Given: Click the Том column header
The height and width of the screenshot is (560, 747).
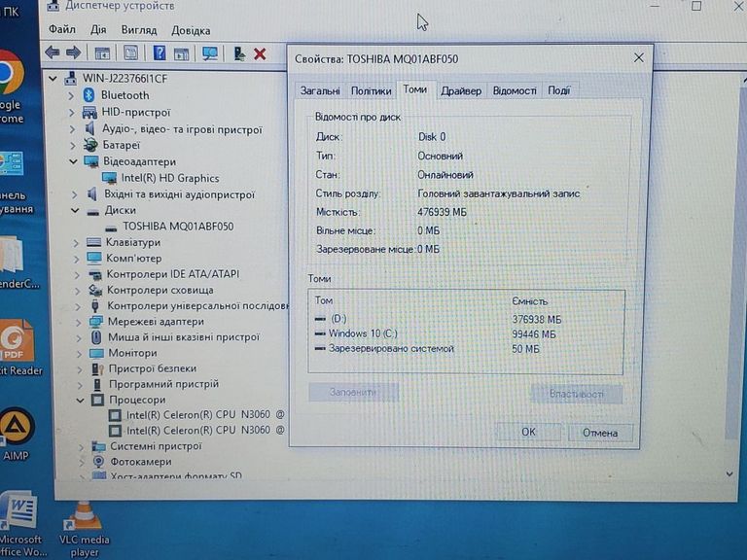Looking at the screenshot, I should pyautogui.click(x=324, y=300).
